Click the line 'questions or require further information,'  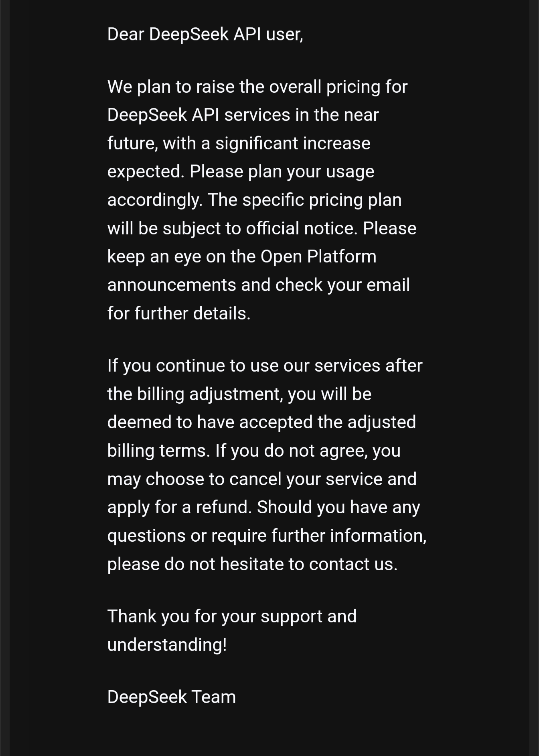(x=267, y=536)
